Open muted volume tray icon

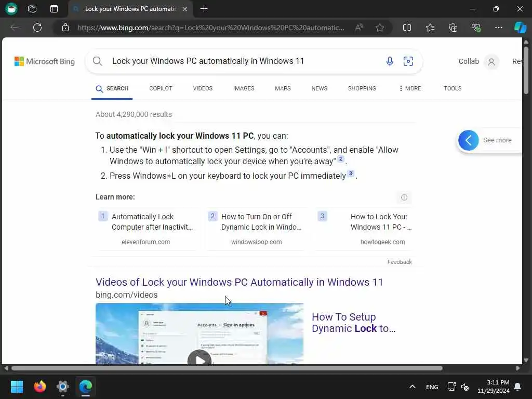(465, 387)
